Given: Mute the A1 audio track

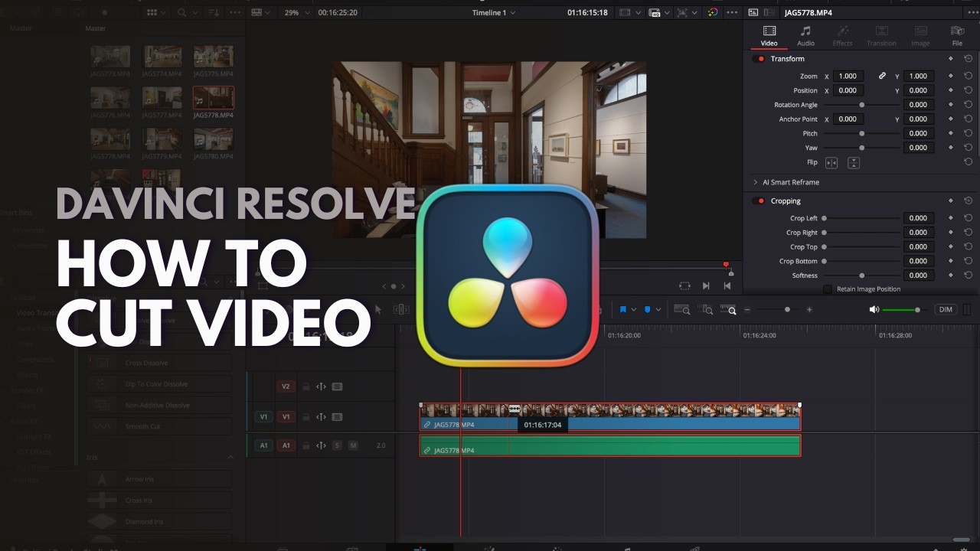Looking at the screenshot, I should (353, 445).
